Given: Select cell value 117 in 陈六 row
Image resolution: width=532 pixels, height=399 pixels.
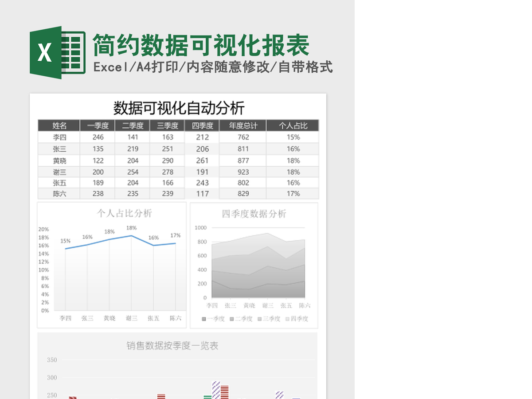Looking at the screenshot, I should coord(203,194).
